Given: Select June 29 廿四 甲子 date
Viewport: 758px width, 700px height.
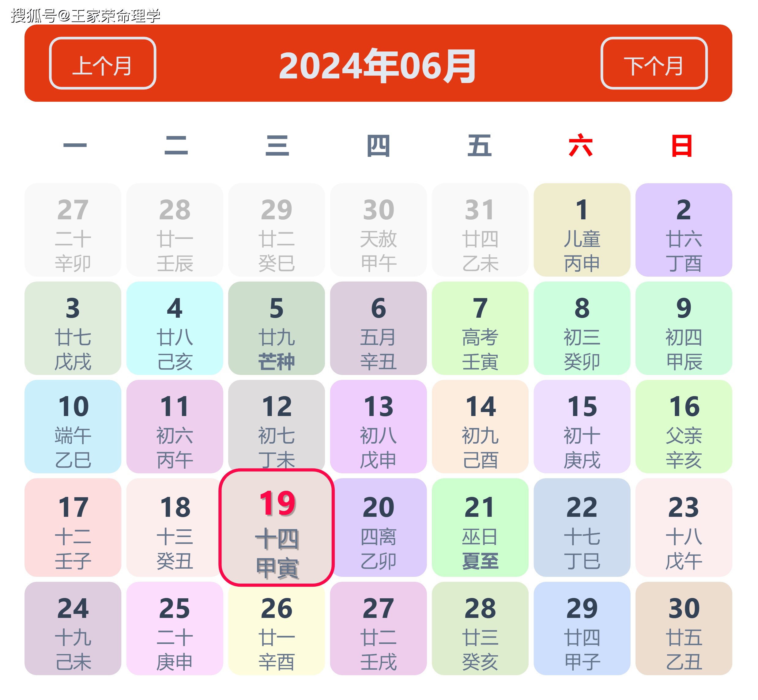Looking at the screenshot, I should click(582, 629).
